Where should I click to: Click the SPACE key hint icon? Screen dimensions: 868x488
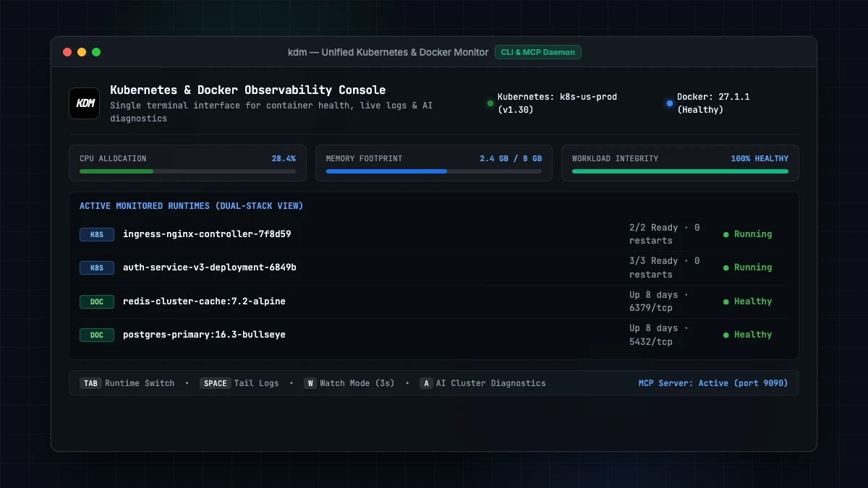coord(216,383)
